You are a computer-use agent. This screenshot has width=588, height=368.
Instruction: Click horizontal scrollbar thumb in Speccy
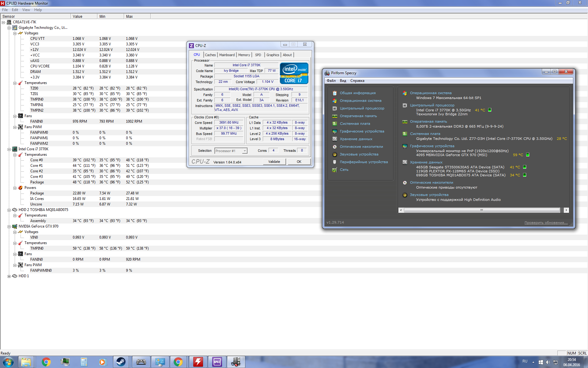pyautogui.click(x=482, y=210)
